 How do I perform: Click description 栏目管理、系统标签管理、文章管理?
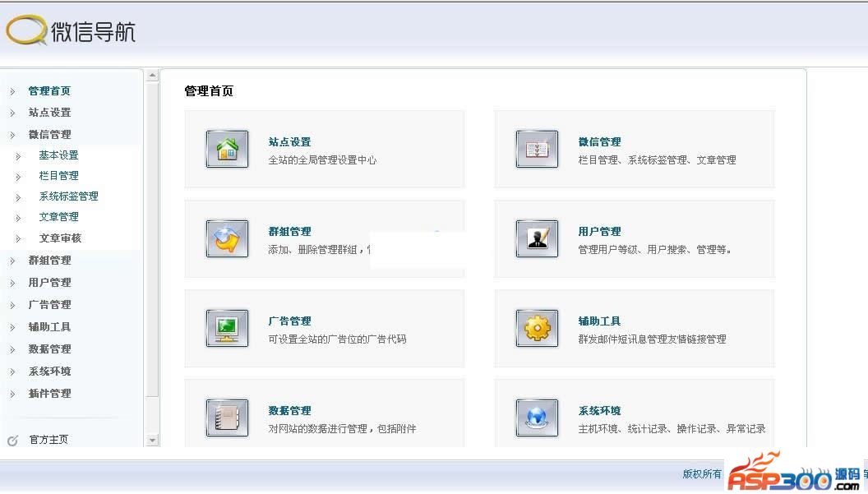[657, 160]
